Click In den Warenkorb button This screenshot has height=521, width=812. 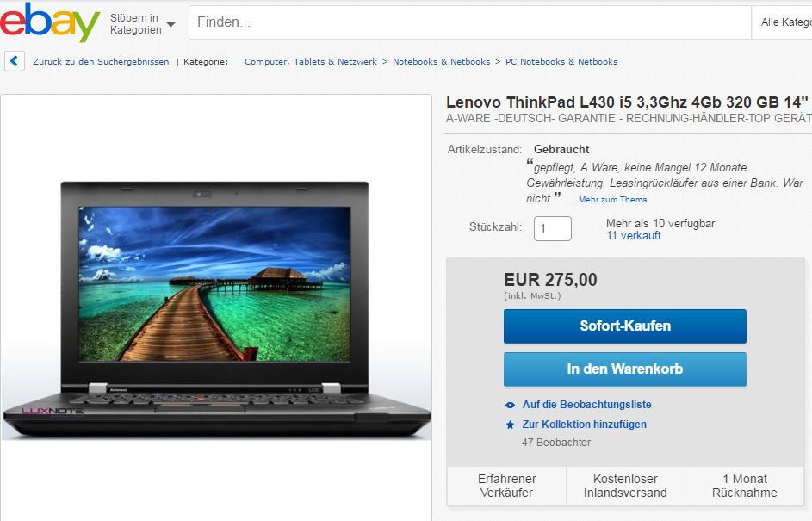point(625,369)
